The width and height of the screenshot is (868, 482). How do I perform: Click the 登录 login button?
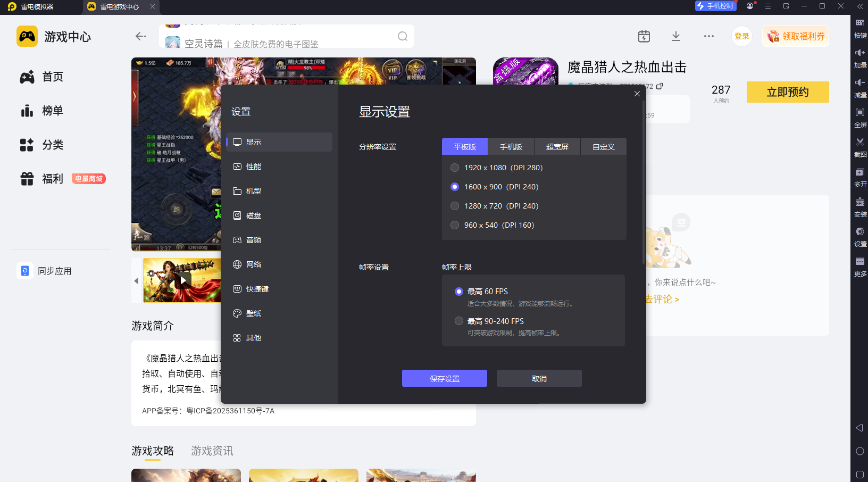click(742, 36)
